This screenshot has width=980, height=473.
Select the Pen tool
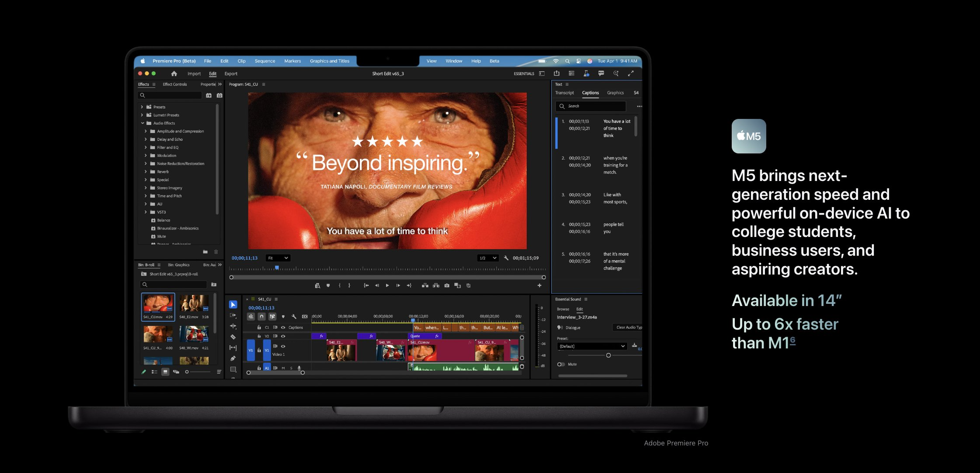[233, 358]
